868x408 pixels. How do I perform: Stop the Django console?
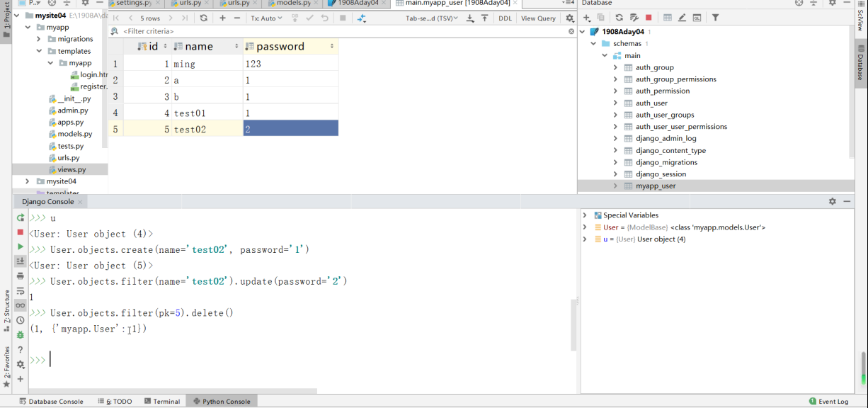coord(21,232)
